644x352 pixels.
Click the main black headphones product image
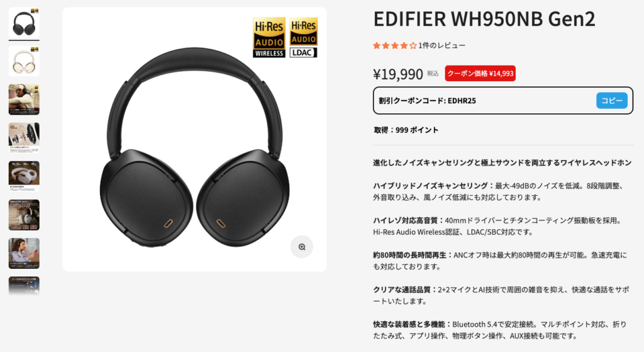tap(195, 139)
